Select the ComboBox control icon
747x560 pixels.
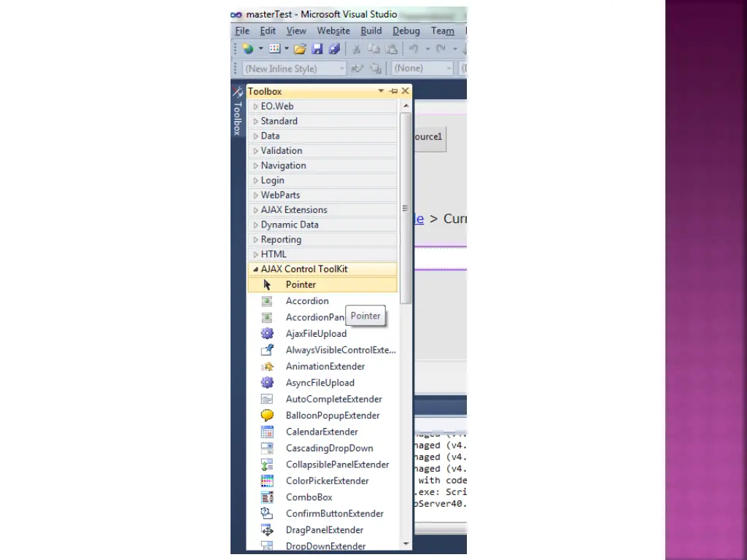(x=267, y=497)
